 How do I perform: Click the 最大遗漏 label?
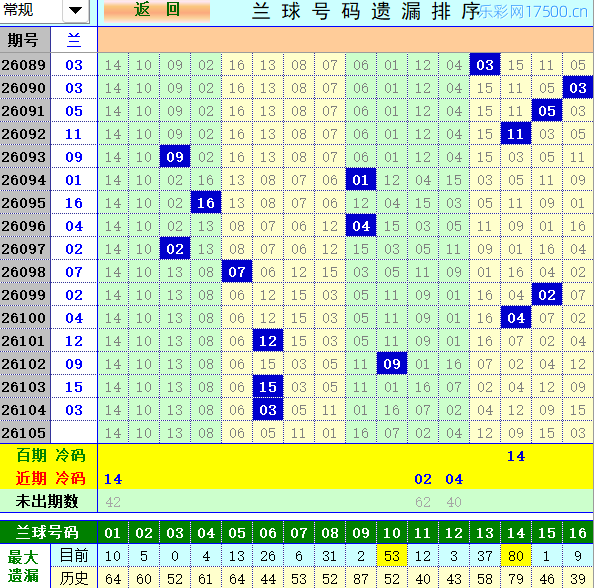[23, 567]
